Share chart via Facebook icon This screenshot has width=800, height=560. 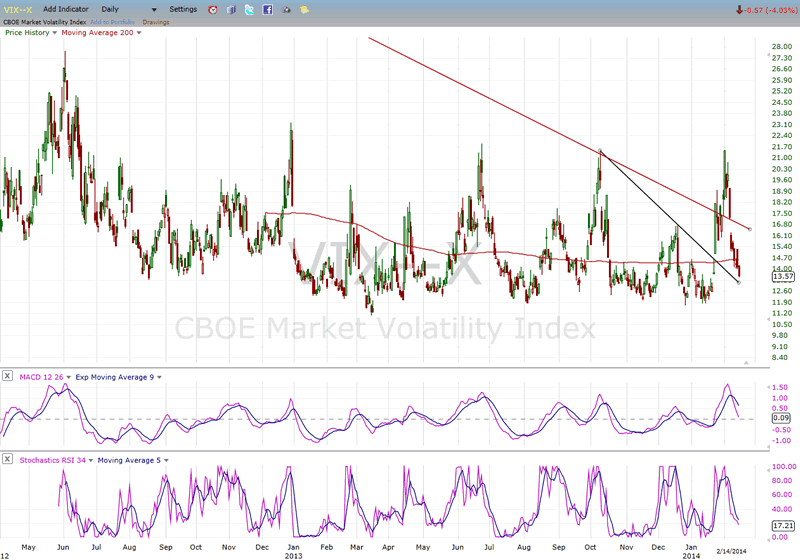(267, 10)
